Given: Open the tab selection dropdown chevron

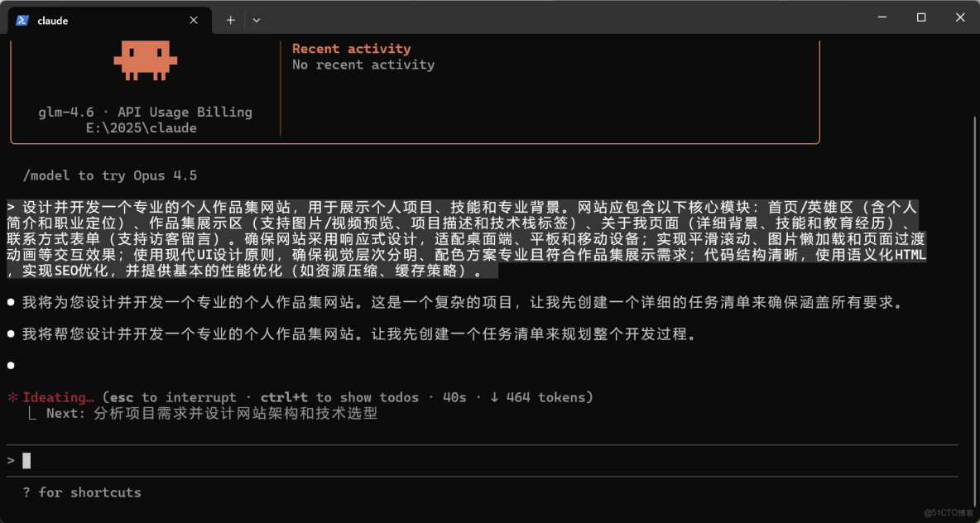Looking at the screenshot, I should click(256, 20).
